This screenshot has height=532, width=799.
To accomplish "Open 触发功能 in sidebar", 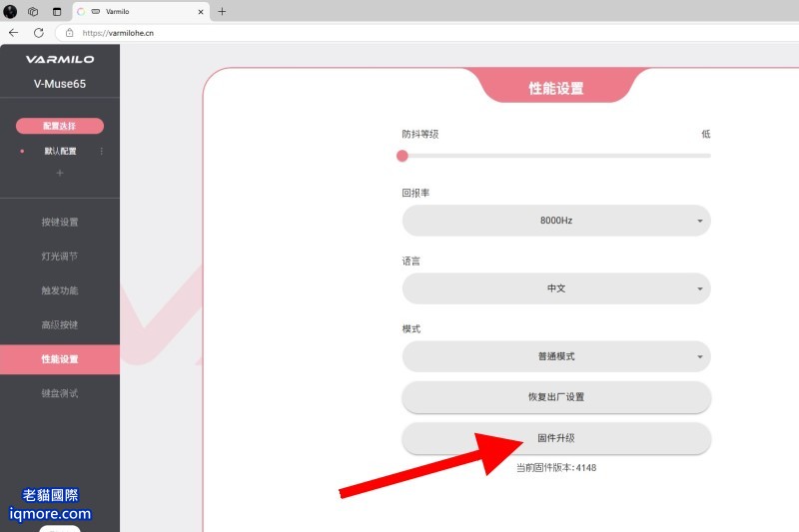I will 60,290.
